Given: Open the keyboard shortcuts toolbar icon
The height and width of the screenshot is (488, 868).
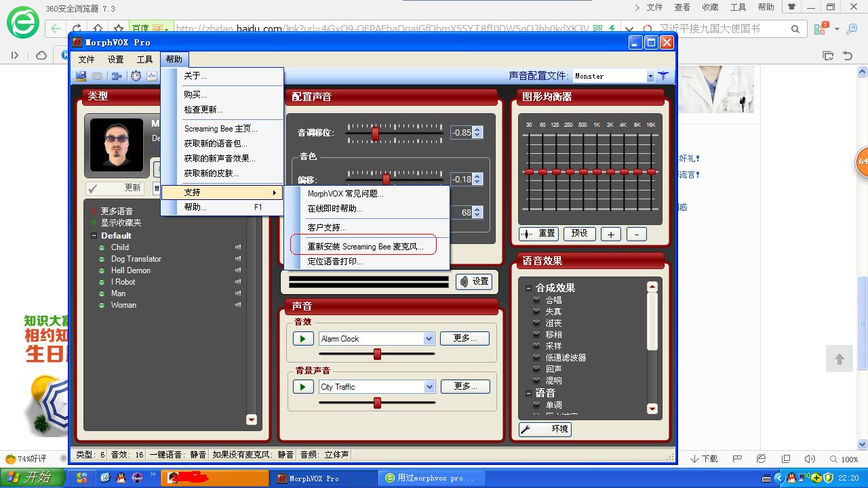Looking at the screenshot, I should (96, 76).
